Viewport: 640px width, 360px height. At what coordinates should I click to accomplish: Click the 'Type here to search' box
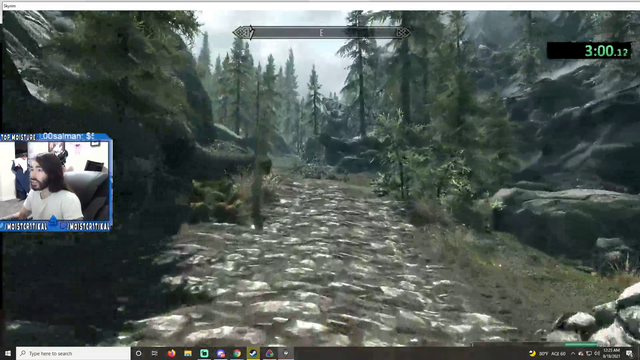coord(73,353)
